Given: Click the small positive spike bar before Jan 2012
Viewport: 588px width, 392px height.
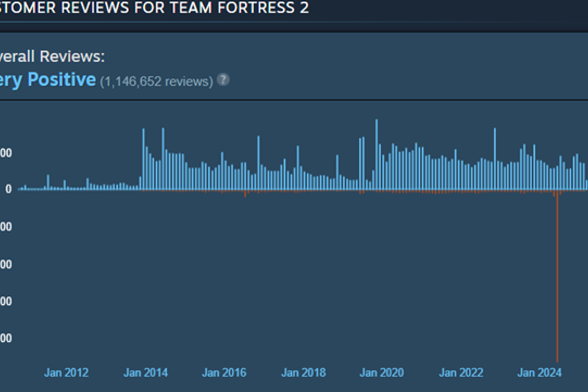Looking at the screenshot, I should [x=48, y=182].
